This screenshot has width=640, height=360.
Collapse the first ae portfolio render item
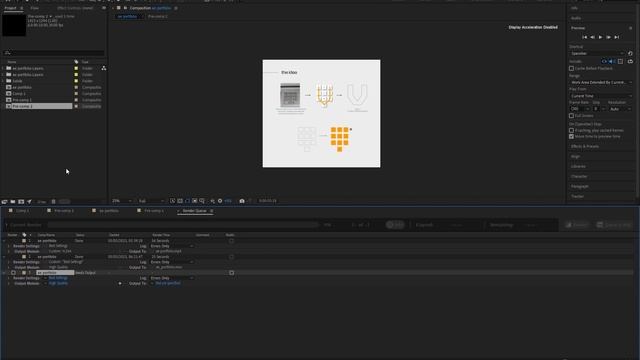coord(4,241)
